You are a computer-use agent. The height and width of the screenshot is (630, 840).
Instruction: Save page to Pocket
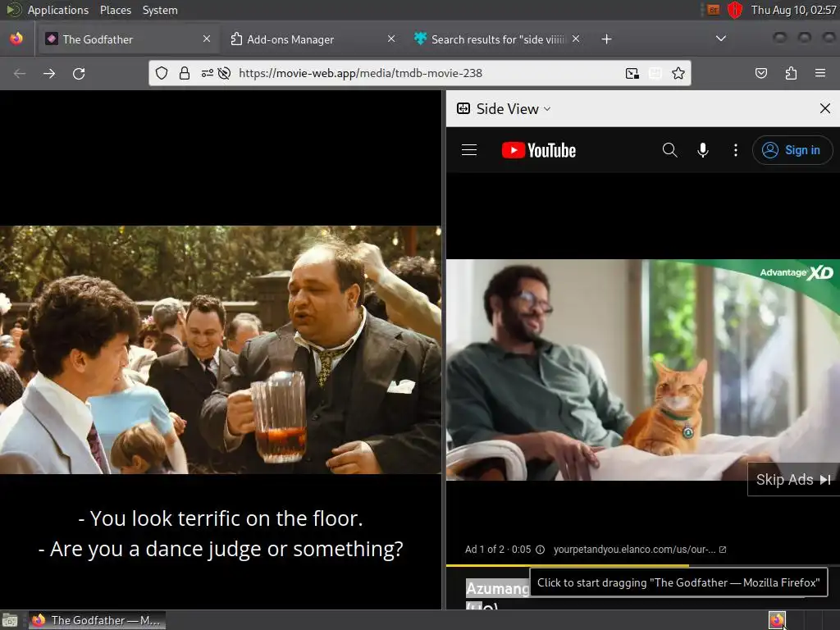(761, 73)
